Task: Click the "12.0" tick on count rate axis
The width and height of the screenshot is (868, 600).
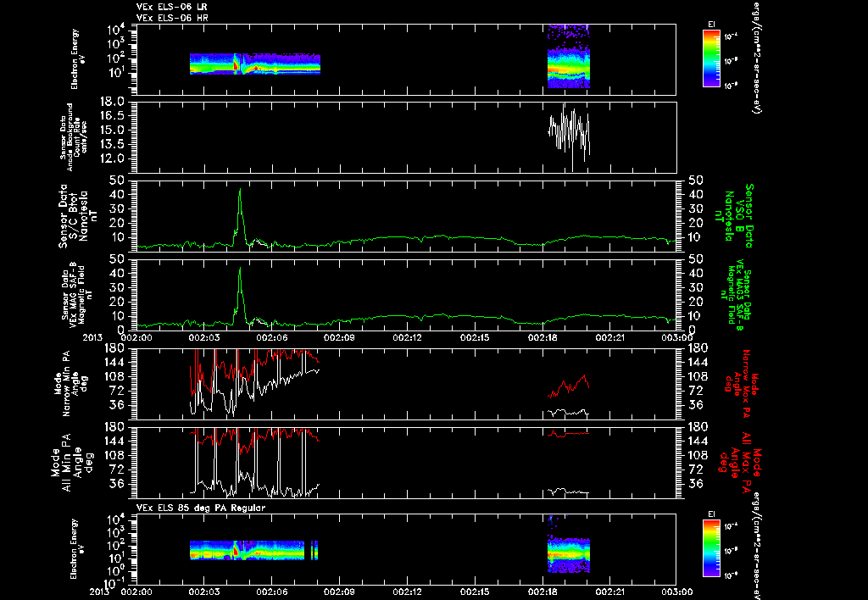Action: (113, 158)
